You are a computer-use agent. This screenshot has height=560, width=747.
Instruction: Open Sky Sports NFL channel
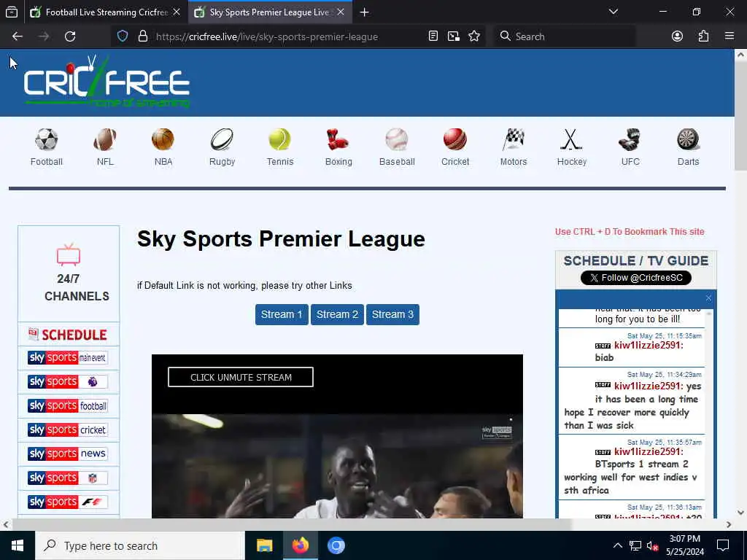pyautogui.click(x=68, y=478)
